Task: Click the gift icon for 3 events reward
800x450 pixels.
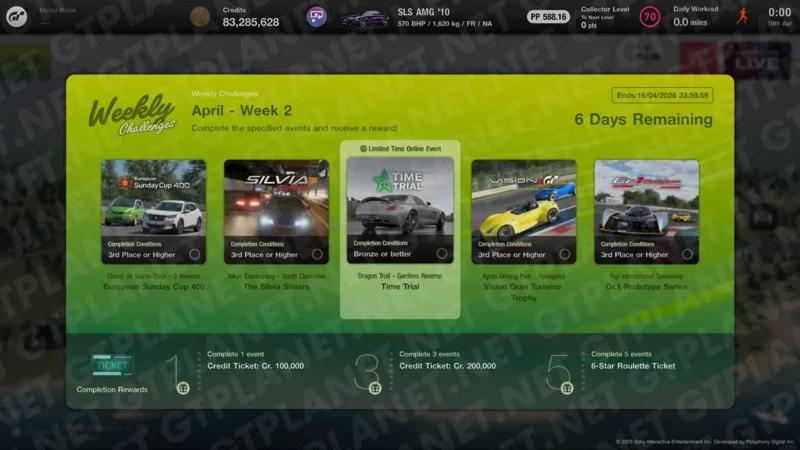Action: (375, 388)
